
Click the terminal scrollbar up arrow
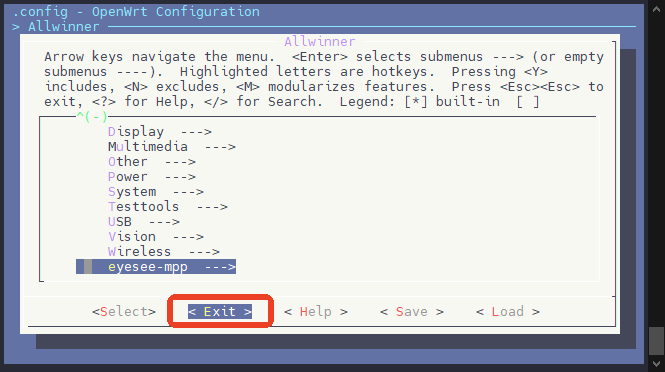pyautogui.click(x=657, y=9)
